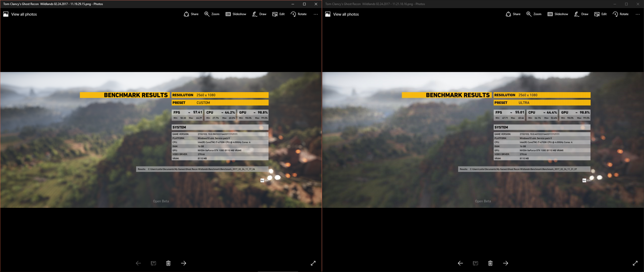Image resolution: width=644 pixels, height=272 pixels.
Task: Open Edit in right Photos window
Action: pos(601,14)
